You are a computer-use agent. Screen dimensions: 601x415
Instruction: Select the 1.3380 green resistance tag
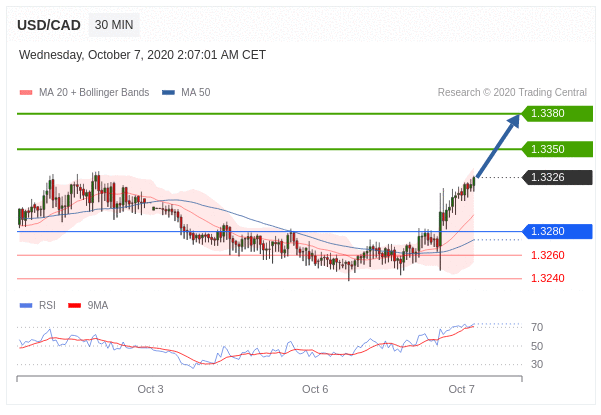tap(557, 114)
